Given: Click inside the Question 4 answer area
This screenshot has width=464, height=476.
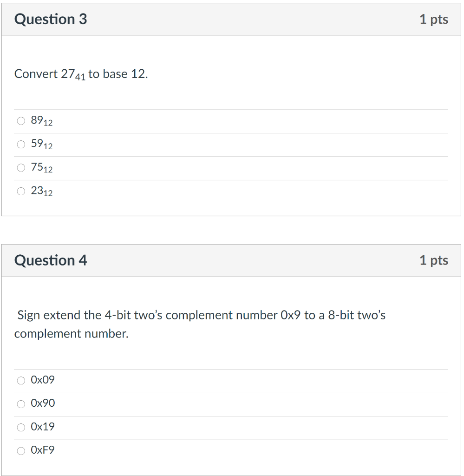Looking at the screenshot, I should click(232, 415).
